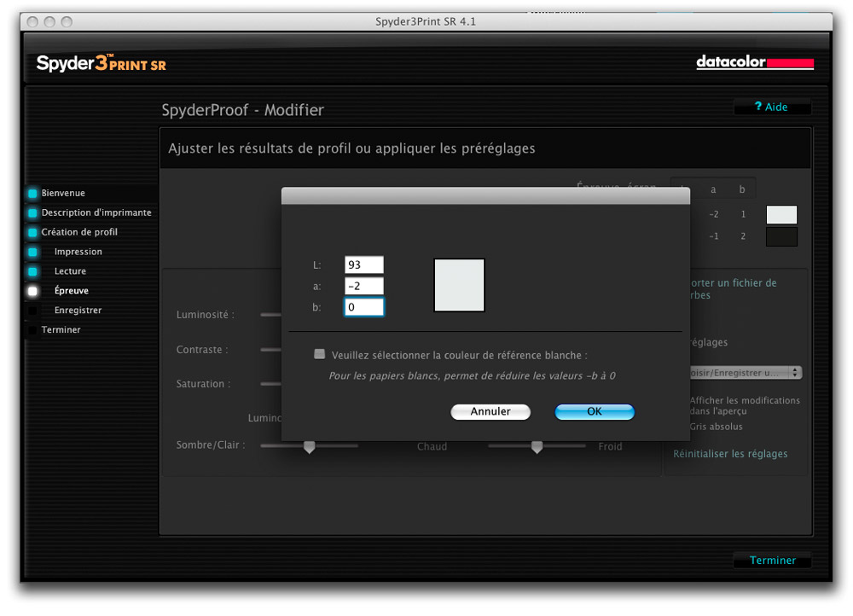Click the OK button in dialog
Screen dimensions: 853x616
pos(594,411)
